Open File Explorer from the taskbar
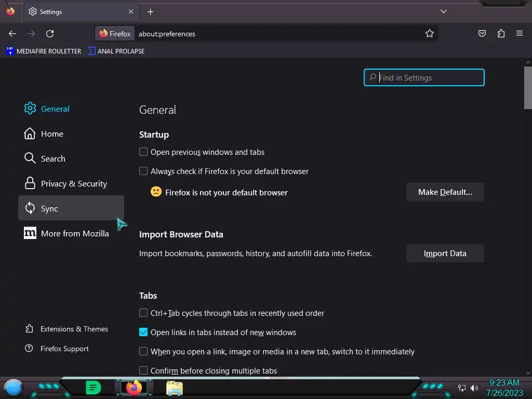The width and height of the screenshot is (532, 399). tap(175, 388)
